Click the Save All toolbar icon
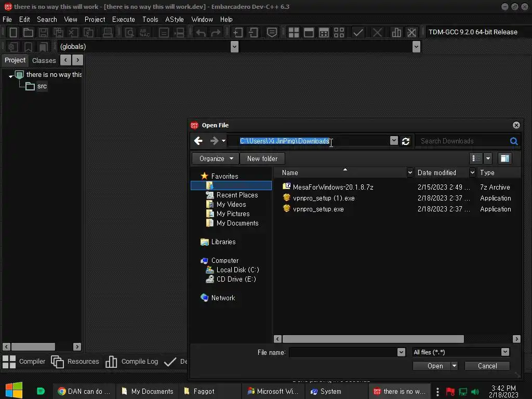Screen dimensions: 532x399 click(x=58, y=33)
